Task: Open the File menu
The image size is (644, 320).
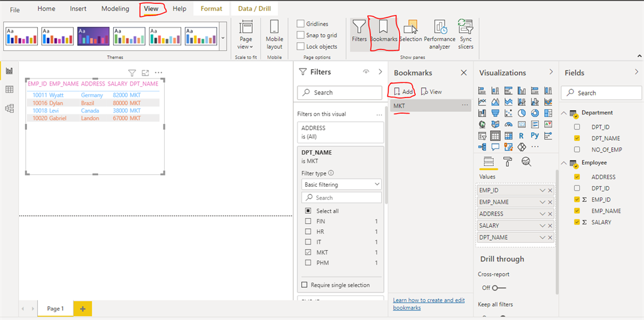Action: (x=15, y=9)
